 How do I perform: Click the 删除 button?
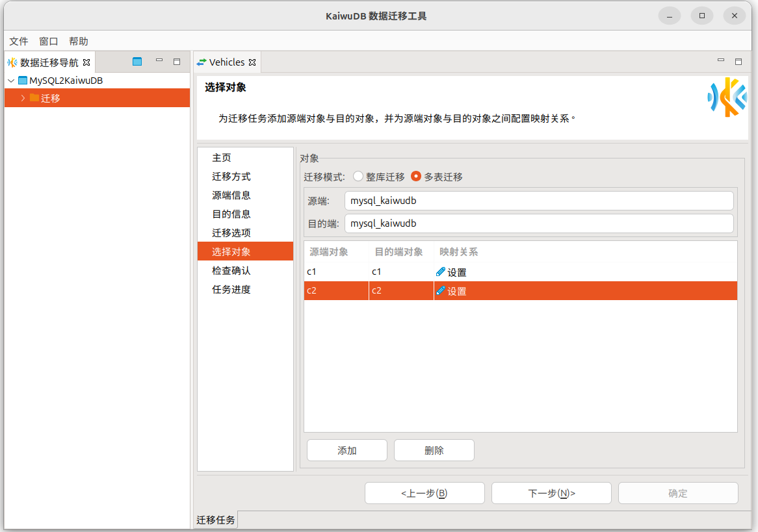pos(434,450)
